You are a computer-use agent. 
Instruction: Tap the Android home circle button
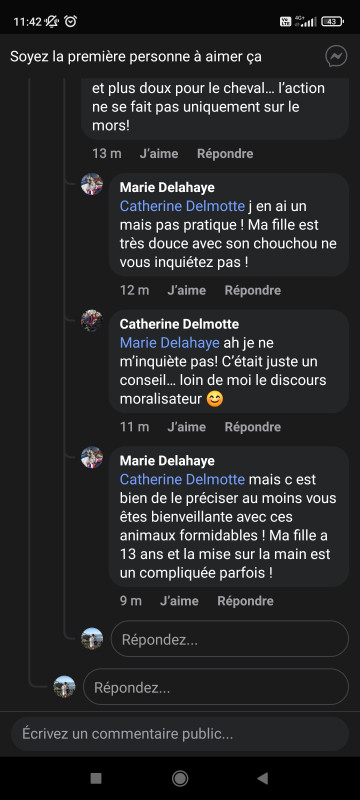pos(179,778)
